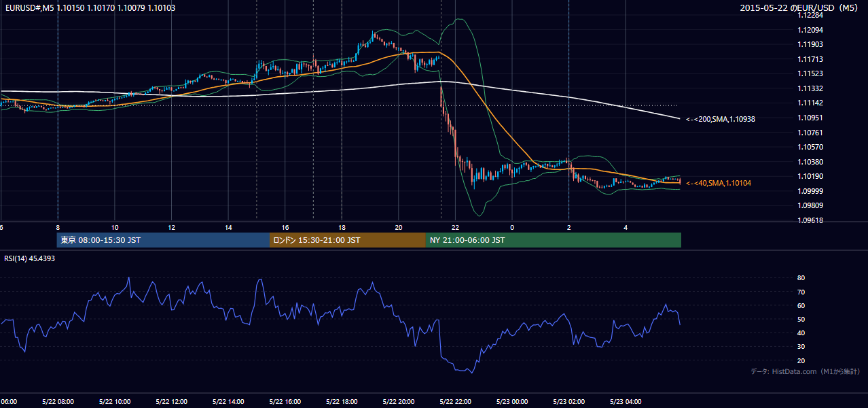This screenshot has width=868, height=408.
Task: Click RSI axis level 50
Action: click(801, 319)
